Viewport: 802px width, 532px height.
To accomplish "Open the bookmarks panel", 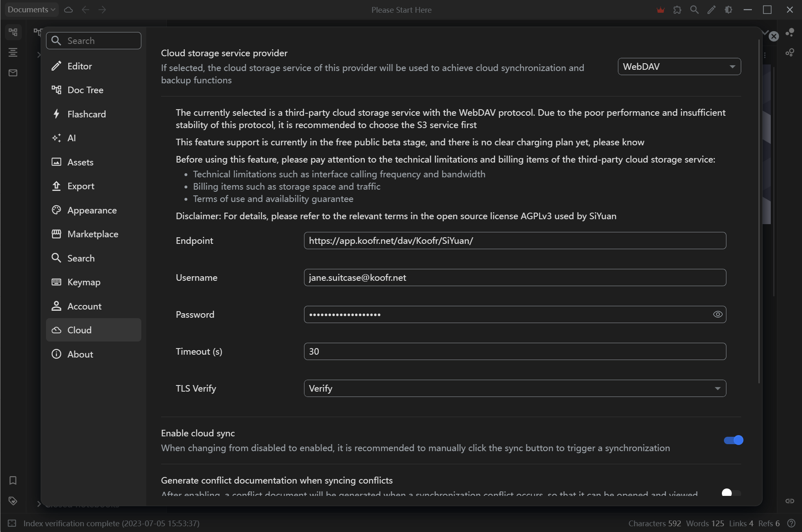I will tap(13, 480).
